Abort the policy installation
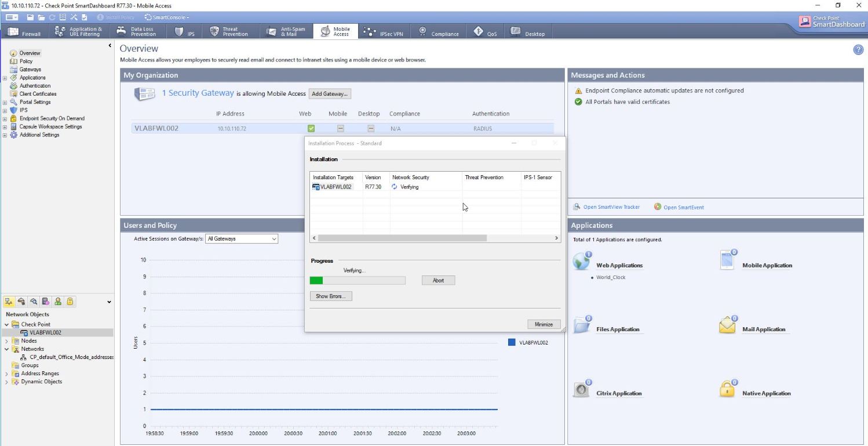The width and height of the screenshot is (868, 446). [438, 280]
